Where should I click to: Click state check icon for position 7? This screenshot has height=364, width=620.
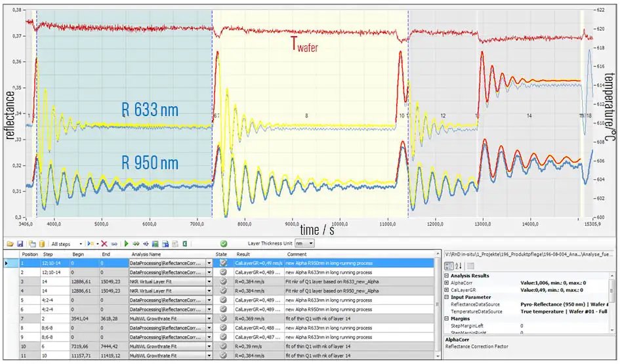pos(223,319)
